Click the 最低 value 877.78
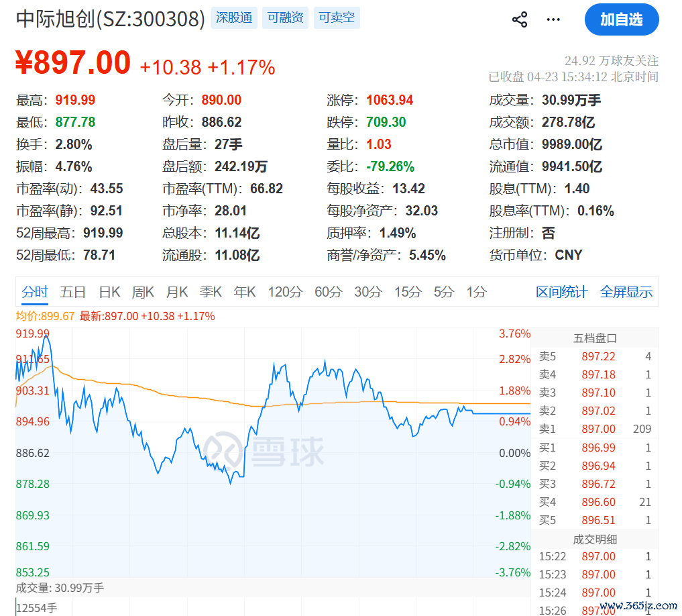Screen dimensions: 682x616 coord(75,122)
